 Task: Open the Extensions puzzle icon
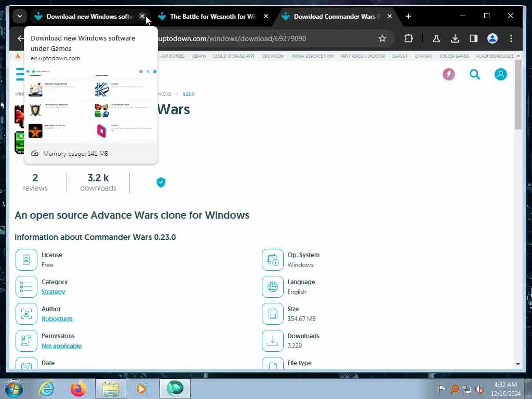point(408,38)
